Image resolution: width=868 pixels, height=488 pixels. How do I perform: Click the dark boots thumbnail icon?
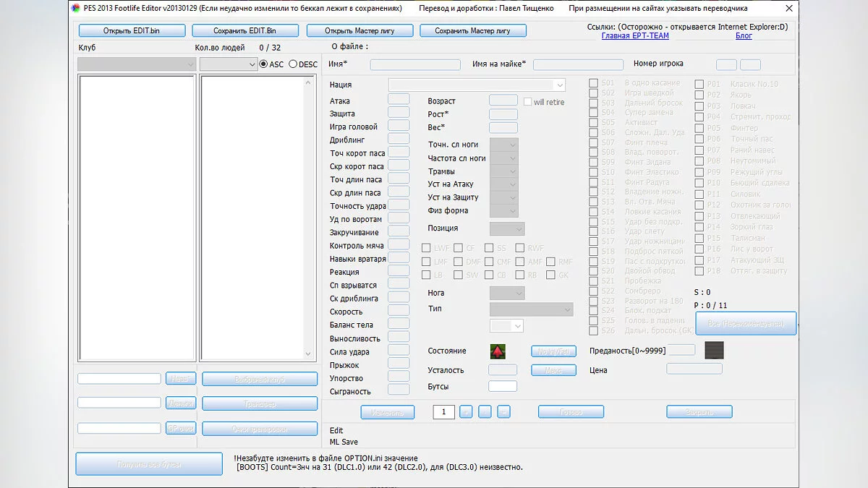tap(714, 351)
